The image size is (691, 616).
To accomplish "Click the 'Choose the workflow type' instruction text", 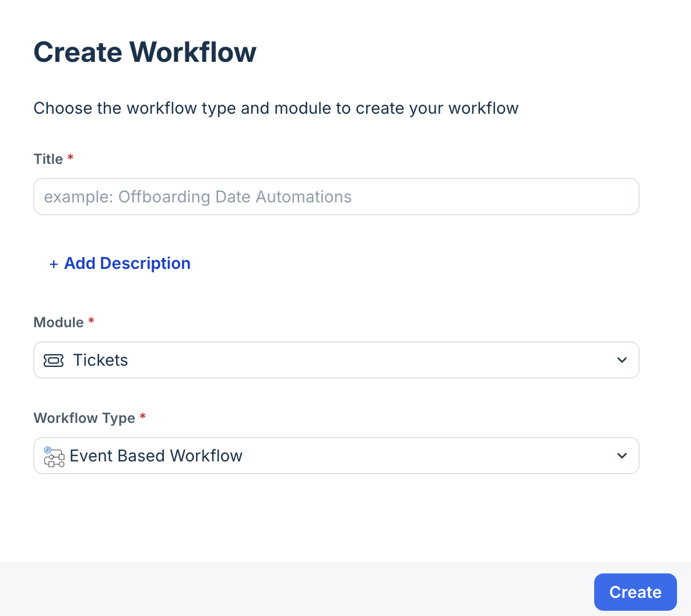I will tap(276, 108).
